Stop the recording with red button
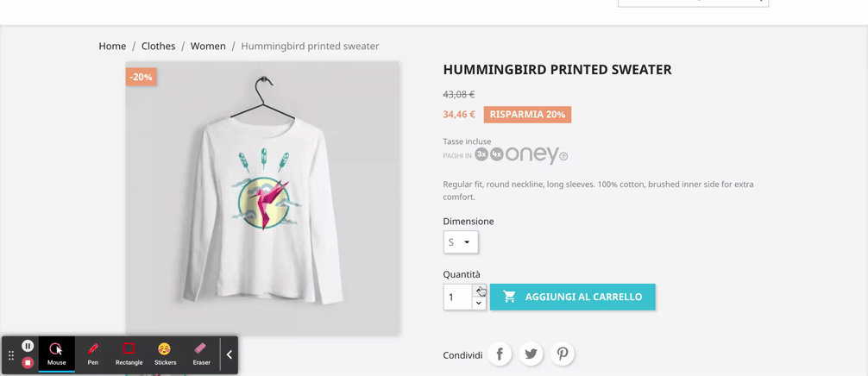868x376 pixels. click(x=28, y=362)
